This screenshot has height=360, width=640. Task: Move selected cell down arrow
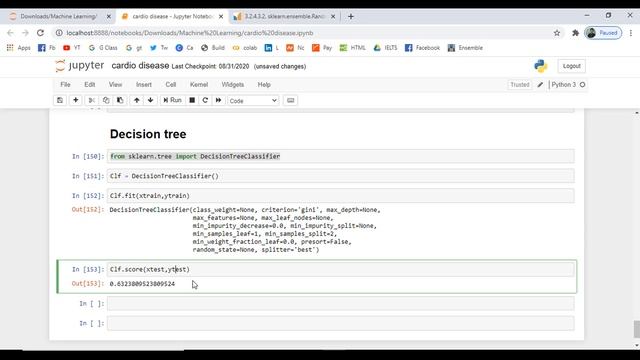coord(151,100)
